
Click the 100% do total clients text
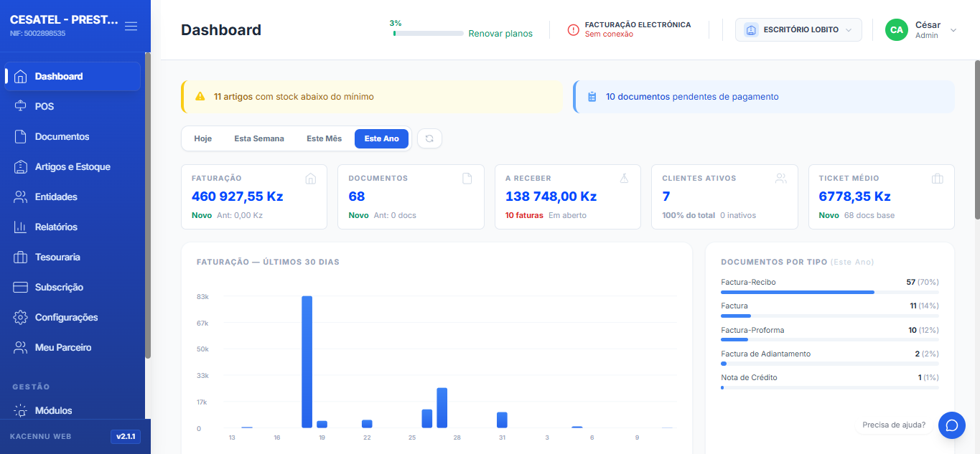[x=689, y=215]
